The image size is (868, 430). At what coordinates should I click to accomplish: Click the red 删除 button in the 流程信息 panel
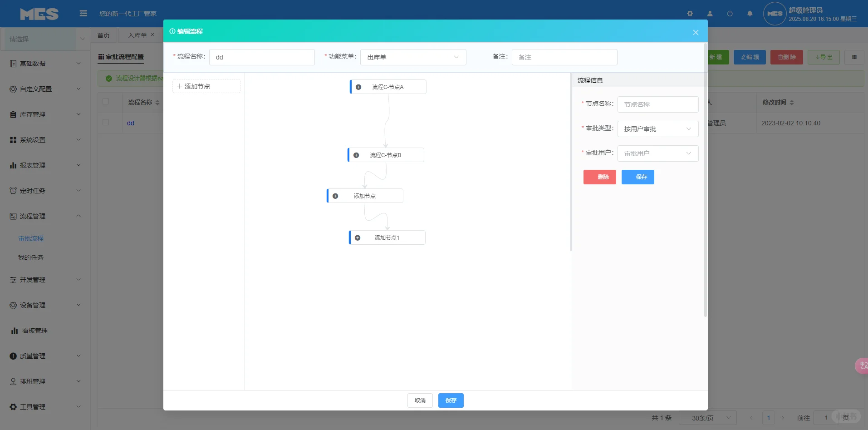tap(600, 177)
